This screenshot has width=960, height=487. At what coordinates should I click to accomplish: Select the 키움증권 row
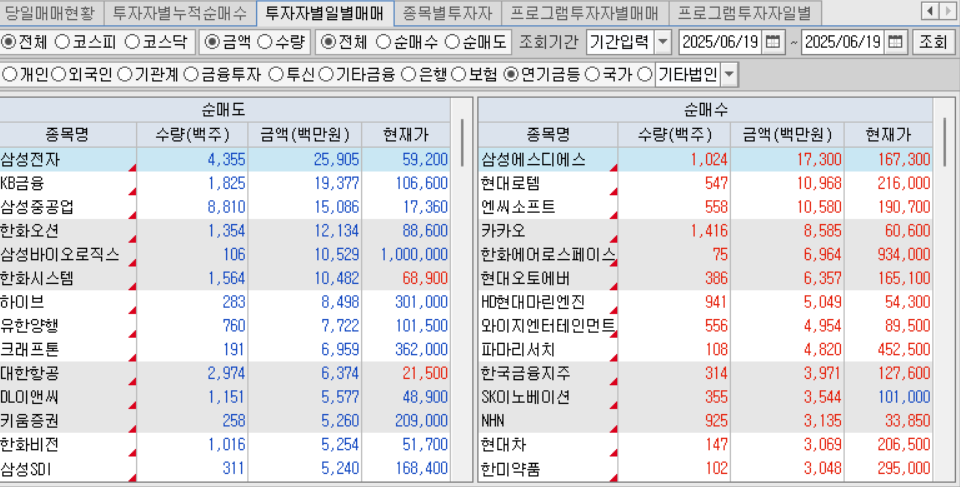(x=225, y=421)
